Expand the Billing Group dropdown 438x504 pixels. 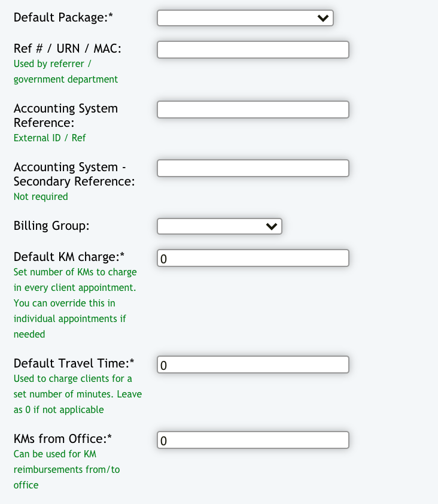tap(219, 226)
